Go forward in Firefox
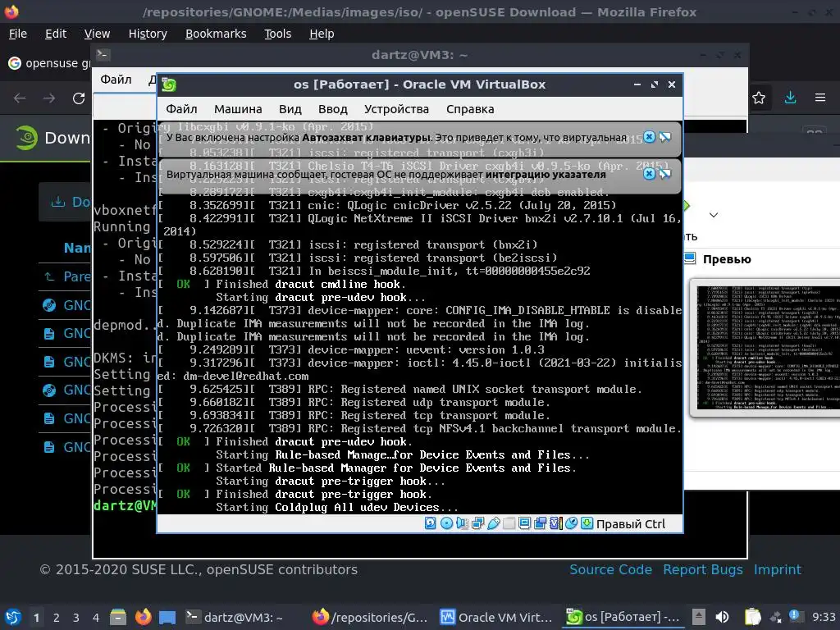840x630 pixels. point(48,98)
